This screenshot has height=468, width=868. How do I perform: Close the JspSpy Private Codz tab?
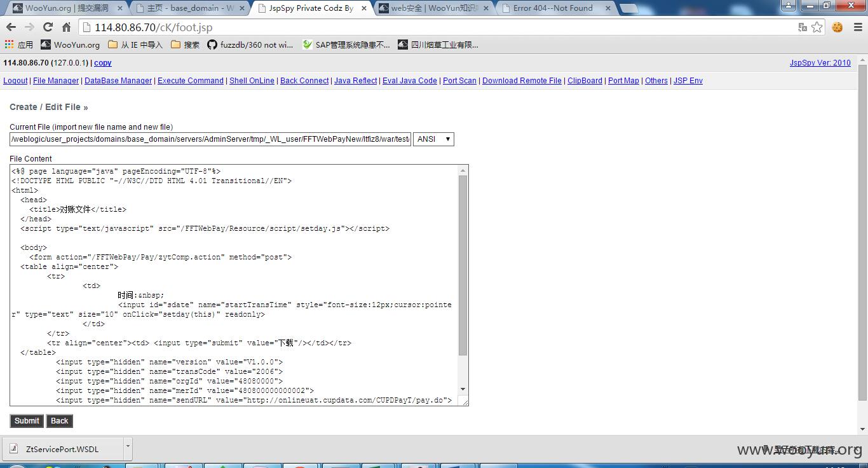coord(363,8)
